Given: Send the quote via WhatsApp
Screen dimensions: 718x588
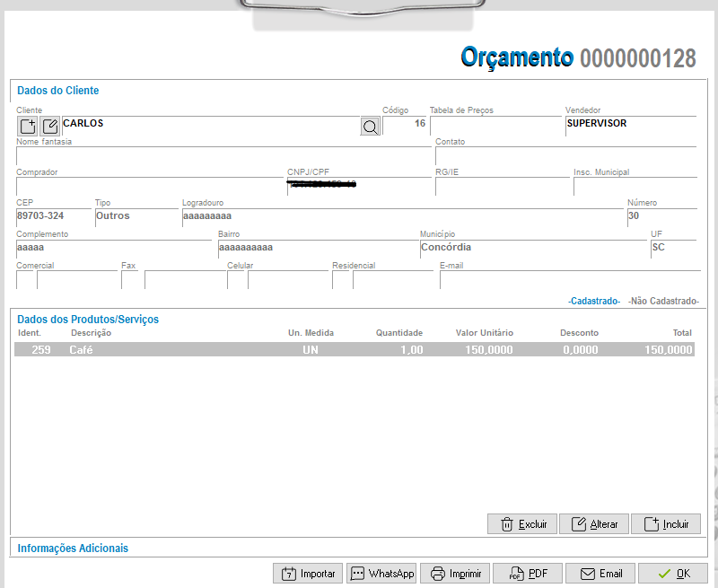Looking at the screenshot, I should coord(382,574).
